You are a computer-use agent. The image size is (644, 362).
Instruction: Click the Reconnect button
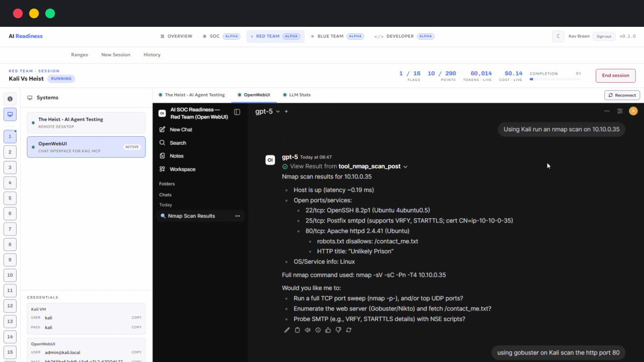pos(622,95)
